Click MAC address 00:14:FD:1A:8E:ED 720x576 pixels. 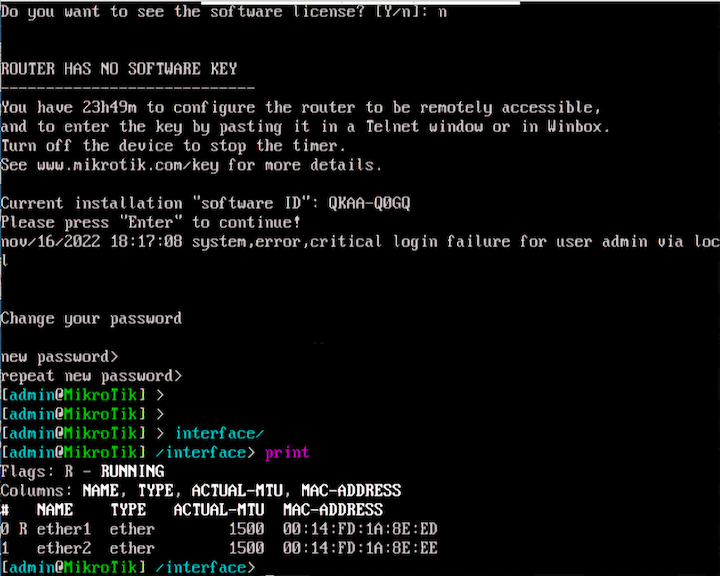360,529
